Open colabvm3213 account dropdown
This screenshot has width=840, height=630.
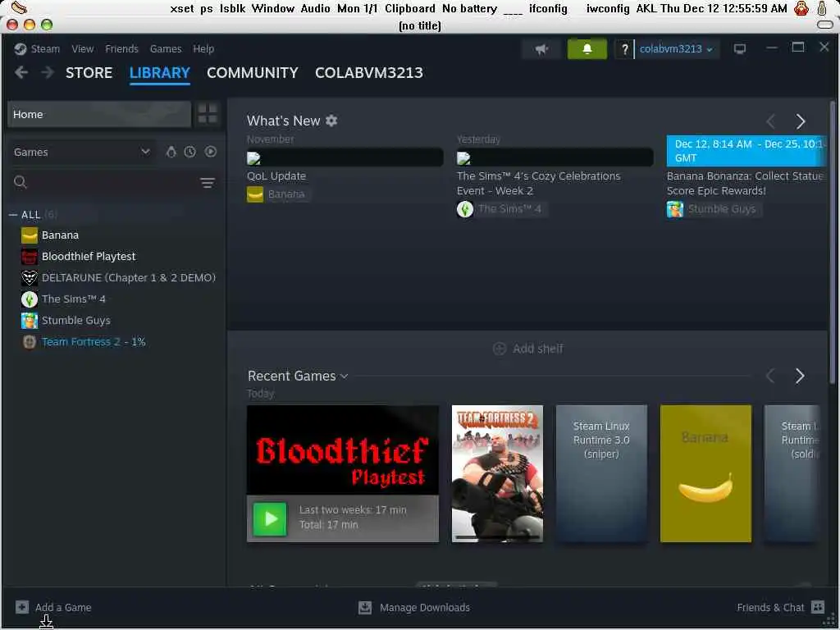(x=676, y=49)
